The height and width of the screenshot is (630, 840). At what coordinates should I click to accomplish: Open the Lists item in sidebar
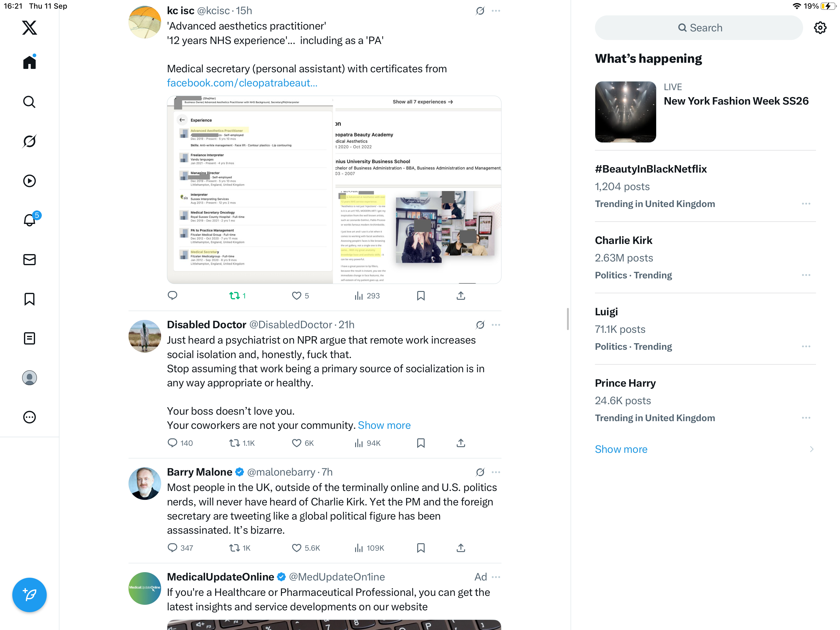coord(29,338)
